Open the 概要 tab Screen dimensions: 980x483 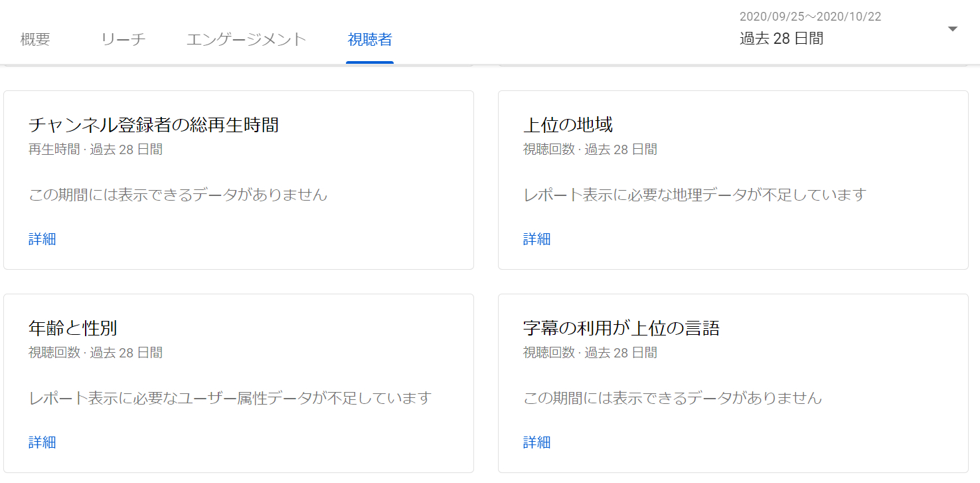tap(35, 39)
